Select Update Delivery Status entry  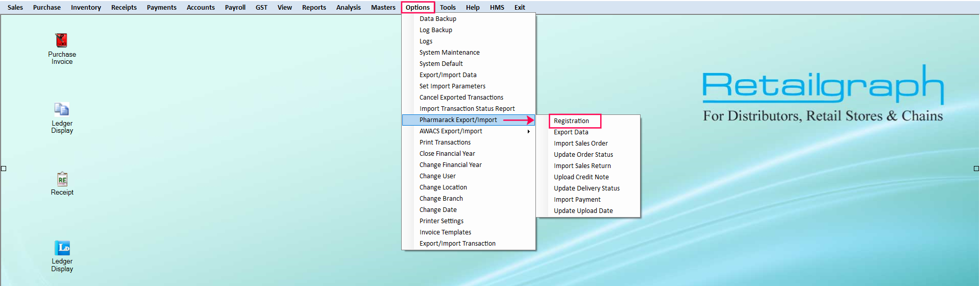point(586,188)
